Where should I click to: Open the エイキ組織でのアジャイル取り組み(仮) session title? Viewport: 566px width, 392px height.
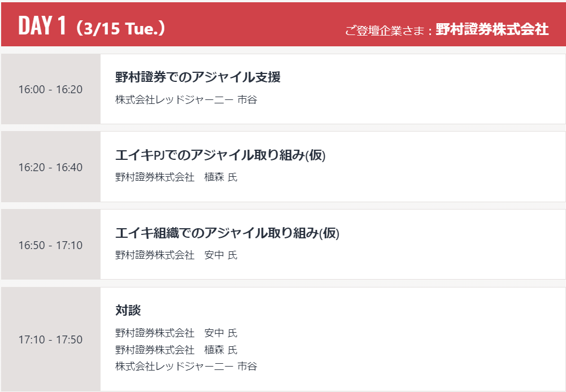[x=227, y=233]
